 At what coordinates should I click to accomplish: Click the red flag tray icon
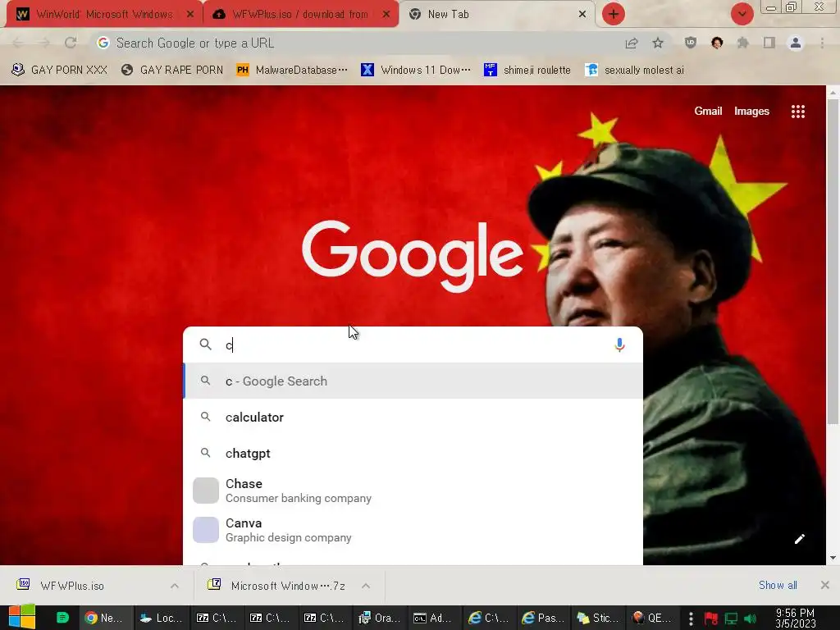tap(711, 619)
